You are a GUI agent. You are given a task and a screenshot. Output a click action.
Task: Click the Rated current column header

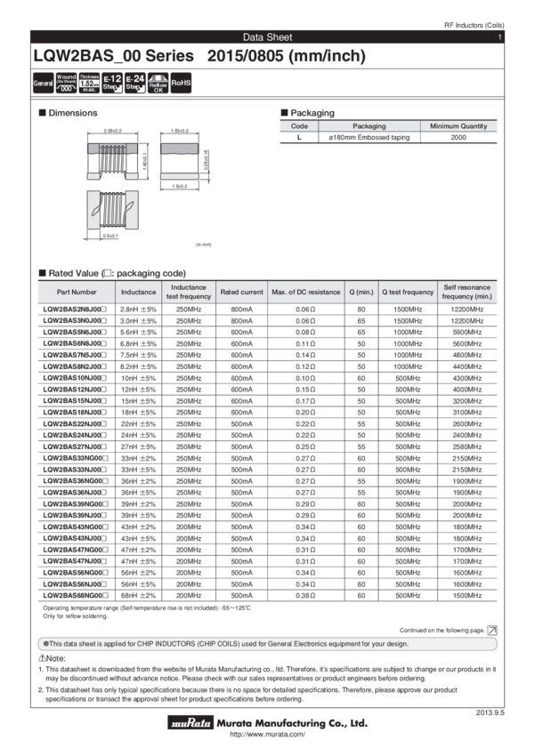242,293
